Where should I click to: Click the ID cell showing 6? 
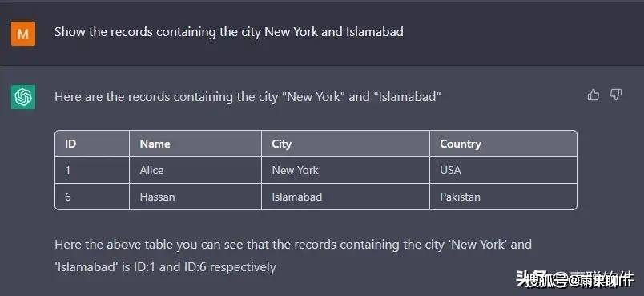(92, 197)
